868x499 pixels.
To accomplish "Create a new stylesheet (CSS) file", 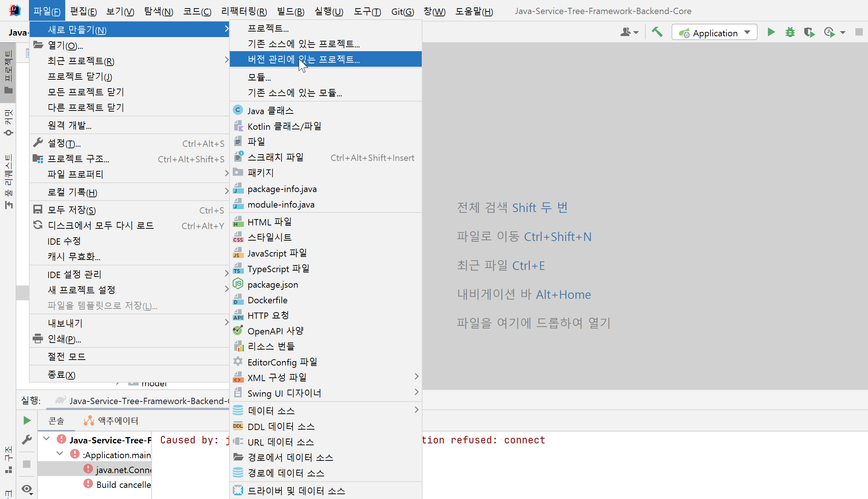I will pyautogui.click(x=325, y=238).
